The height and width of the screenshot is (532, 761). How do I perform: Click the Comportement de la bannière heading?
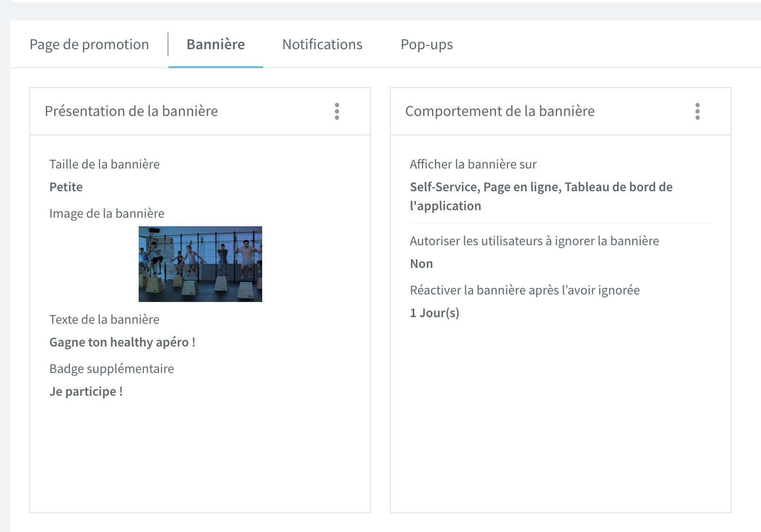tap(500, 111)
